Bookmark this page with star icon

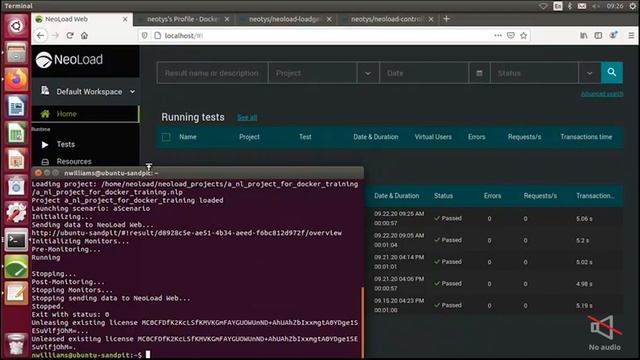point(524,36)
